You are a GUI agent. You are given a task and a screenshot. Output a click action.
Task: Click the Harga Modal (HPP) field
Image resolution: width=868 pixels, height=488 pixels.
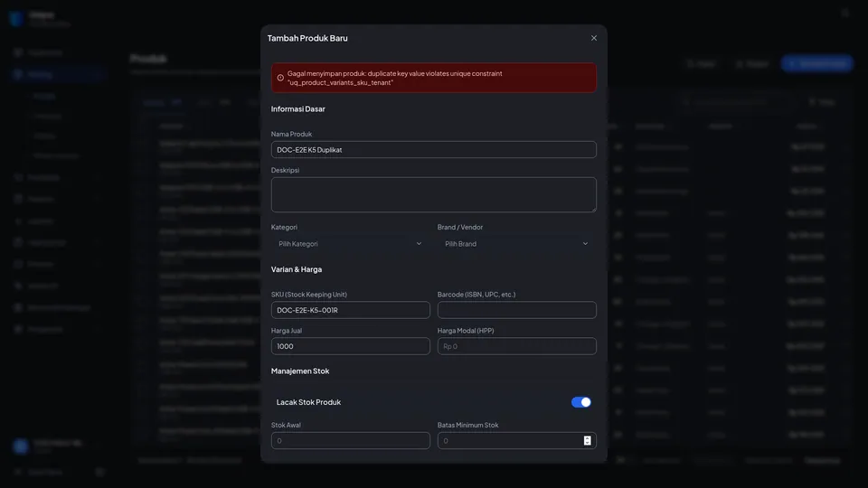pos(516,346)
